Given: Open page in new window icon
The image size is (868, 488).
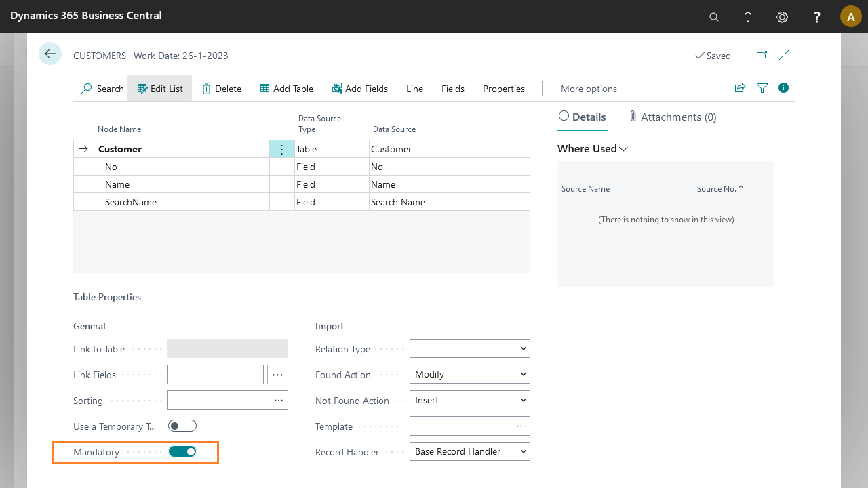Looking at the screenshot, I should (x=762, y=55).
